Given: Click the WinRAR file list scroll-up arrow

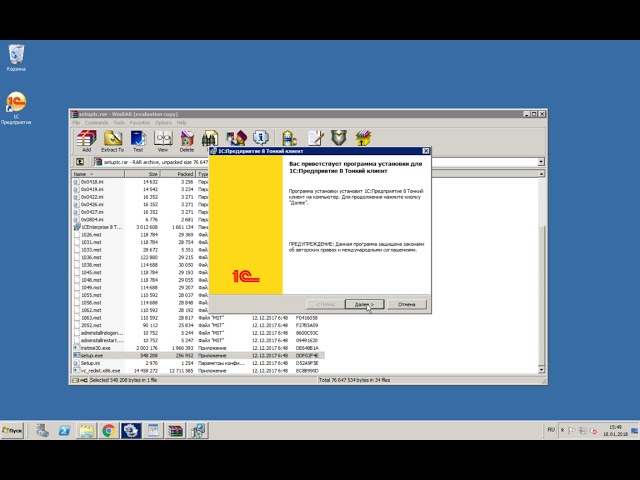Looking at the screenshot, I should [541, 174].
